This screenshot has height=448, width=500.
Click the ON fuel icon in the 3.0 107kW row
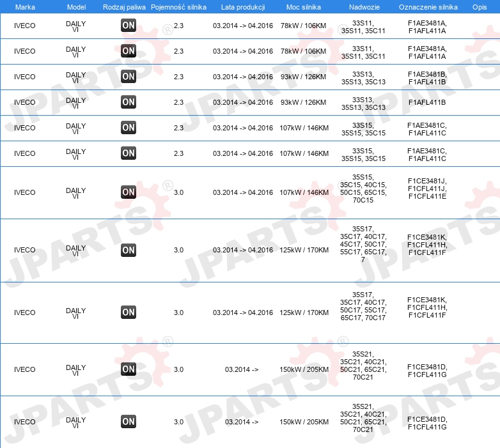tap(128, 192)
